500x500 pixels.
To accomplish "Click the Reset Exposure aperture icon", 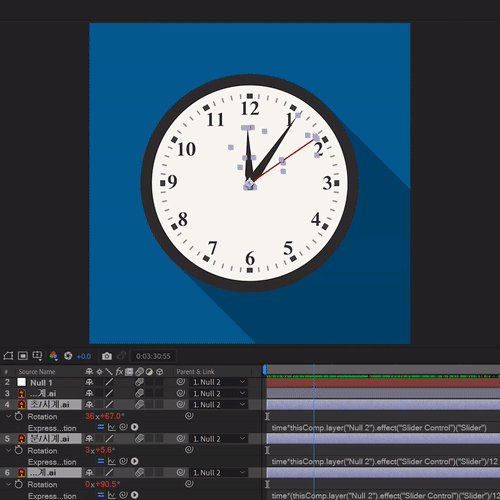I will click(x=68, y=356).
